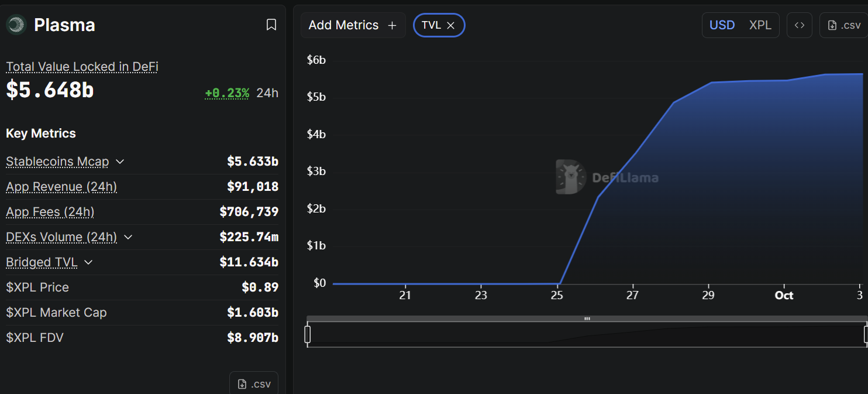The width and height of the screenshot is (868, 394).
Task: Switch chart denomination to XPL
Action: tap(760, 25)
